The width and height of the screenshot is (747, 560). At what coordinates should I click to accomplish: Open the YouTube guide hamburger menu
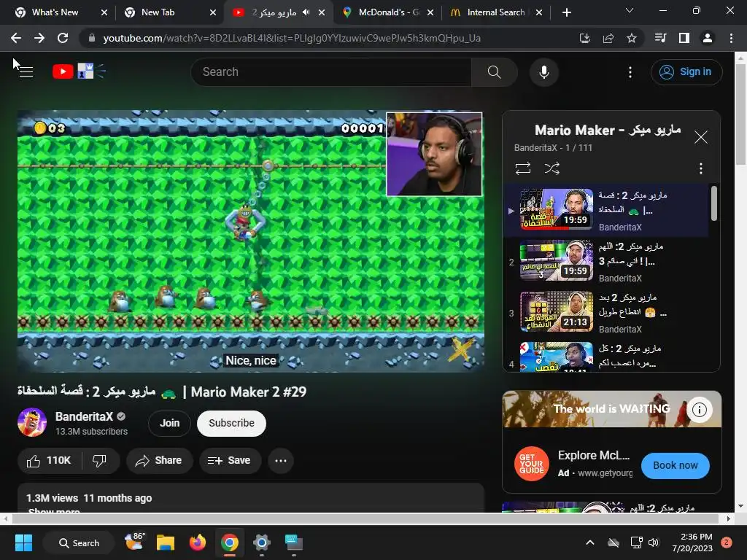pos(26,72)
